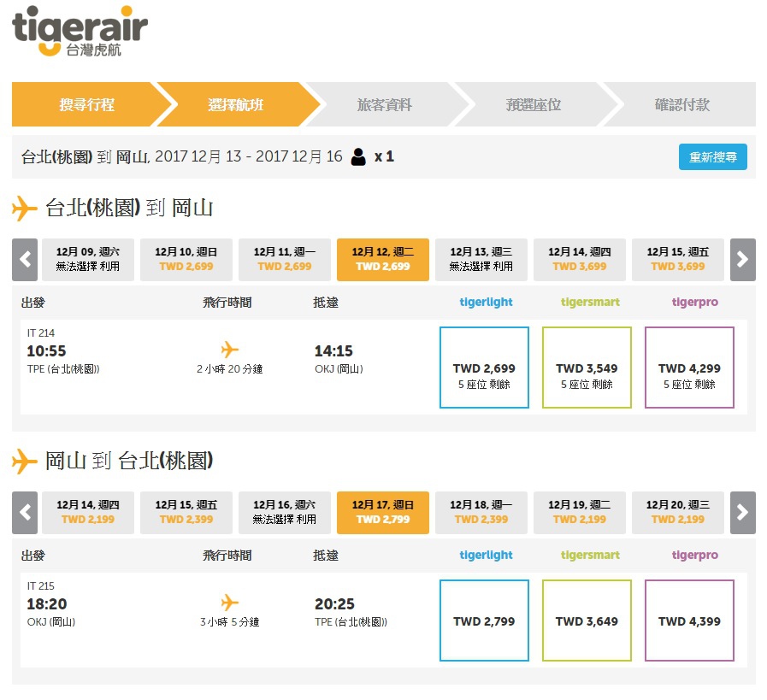Viewport: 767px width, 700px height.
Task: Choose tigerlight fare TWD 2,699
Action: tap(484, 368)
